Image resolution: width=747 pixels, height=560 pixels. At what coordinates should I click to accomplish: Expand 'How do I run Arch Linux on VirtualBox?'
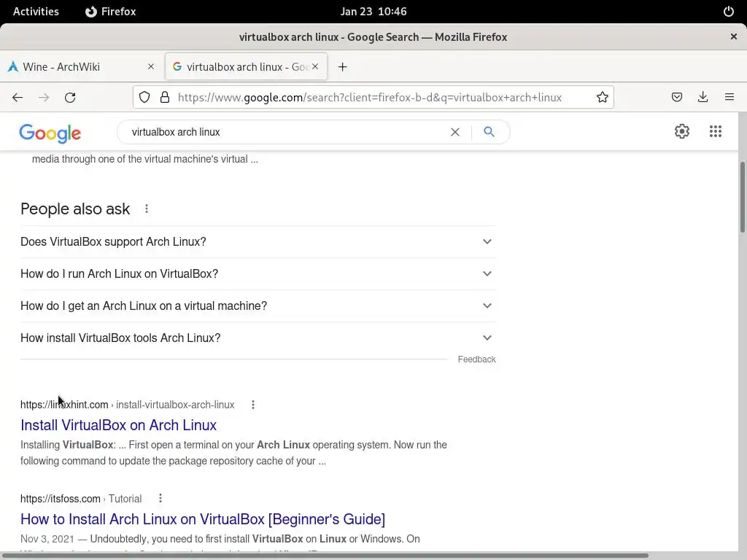pos(258,274)
